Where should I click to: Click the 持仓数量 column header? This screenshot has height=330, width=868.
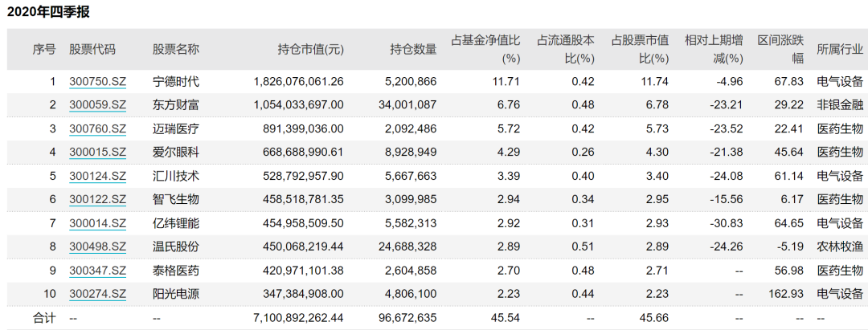(414, 49)
